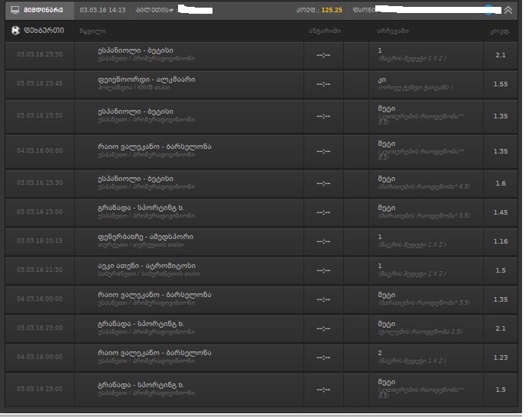The height and width of the screenshot is (417, 532).
Task: Click the ფსონი stake label in header
Action: coord(364,10)
